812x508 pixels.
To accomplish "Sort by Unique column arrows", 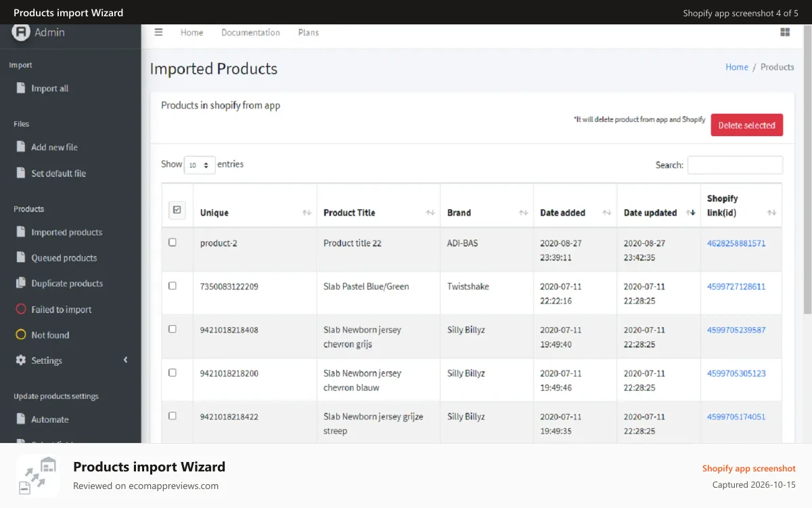I will [307, 213].
